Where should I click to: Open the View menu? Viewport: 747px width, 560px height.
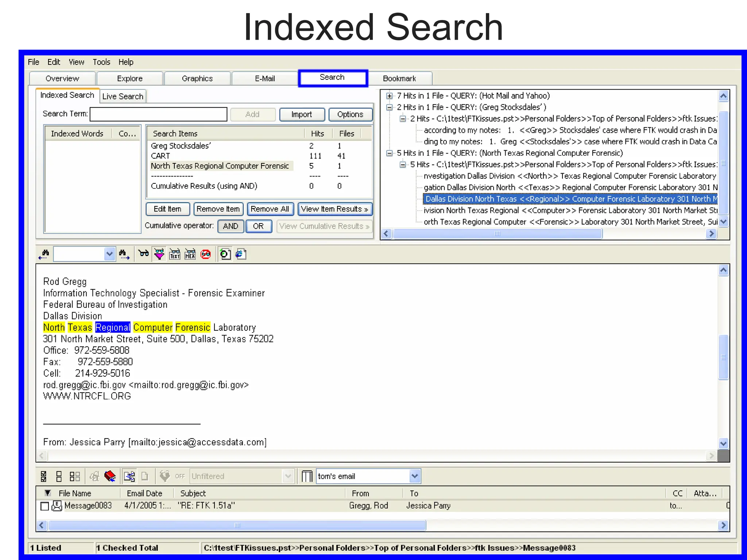tap(77, 62)
